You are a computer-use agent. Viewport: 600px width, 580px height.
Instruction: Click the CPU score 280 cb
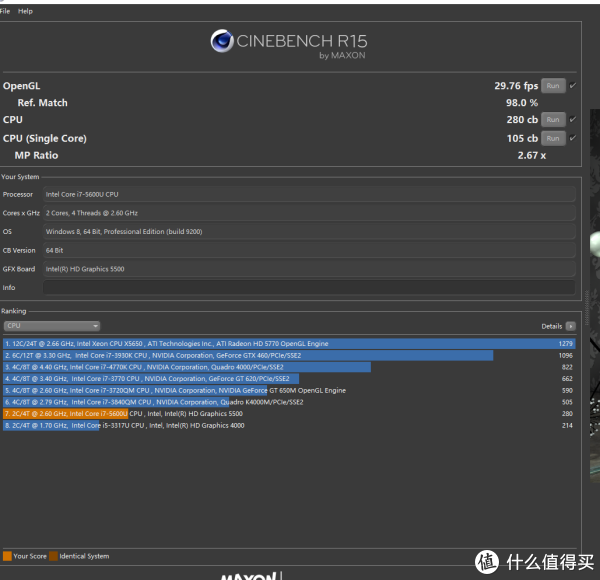pyautogui.click(x=522, y=120)
